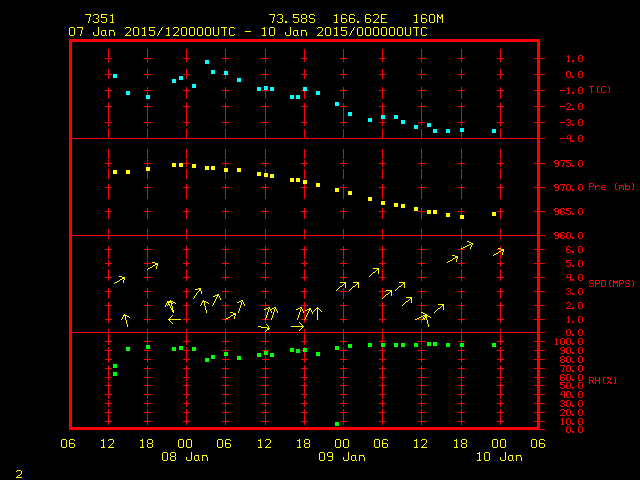Click "975.0" on the pressure axis
The image size is (640, 480).
click(569, 164)
